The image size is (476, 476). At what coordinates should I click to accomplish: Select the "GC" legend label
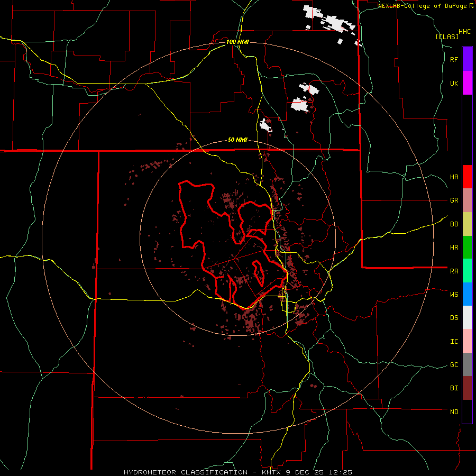point(454,365)
